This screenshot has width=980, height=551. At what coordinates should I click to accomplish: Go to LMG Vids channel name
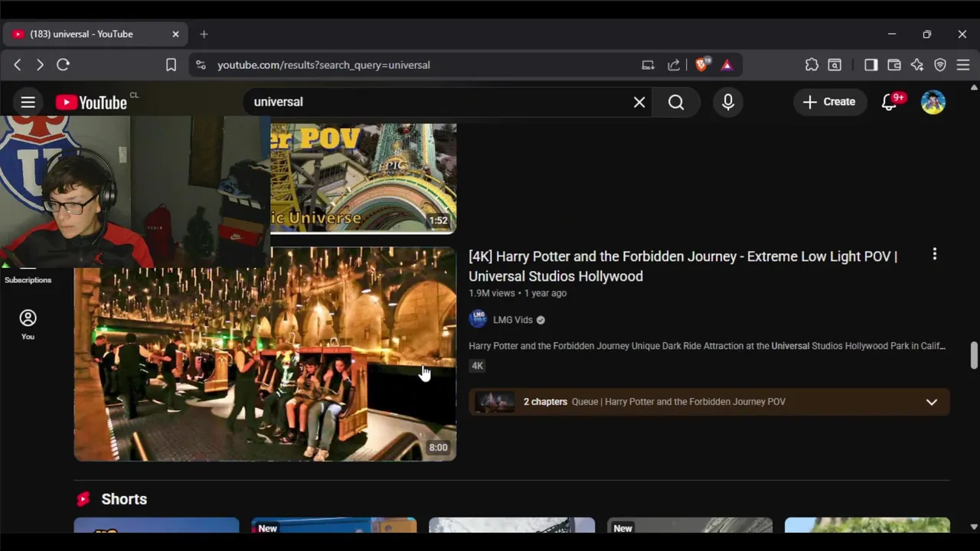click(513, 320)
